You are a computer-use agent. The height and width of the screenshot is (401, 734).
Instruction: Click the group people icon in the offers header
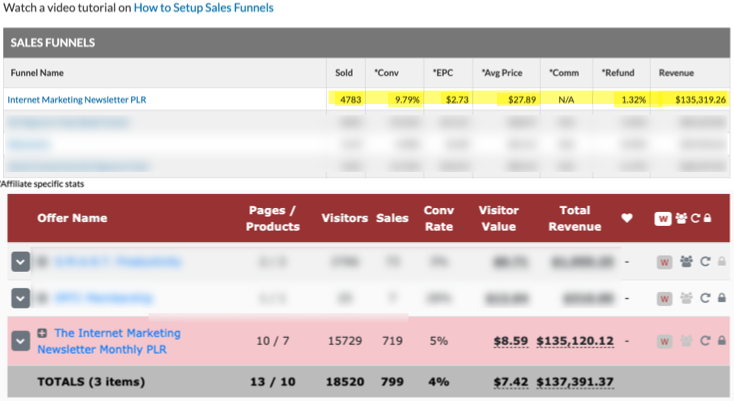coord(682,218)
